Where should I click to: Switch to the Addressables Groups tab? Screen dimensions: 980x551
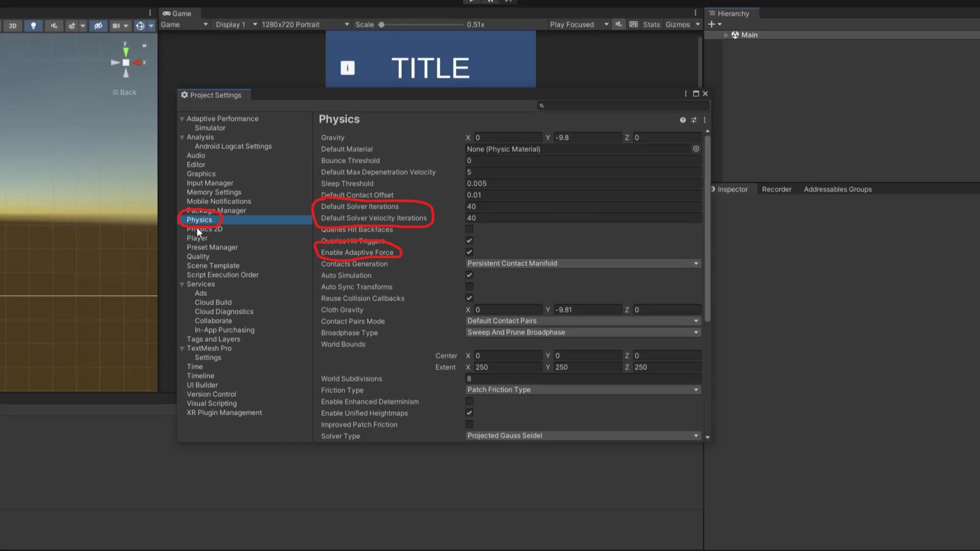838,189
